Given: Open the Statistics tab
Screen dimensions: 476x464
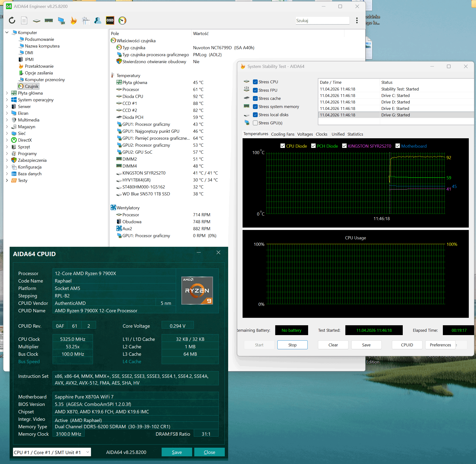Looking at the screenshot, I should coord(355,134).
